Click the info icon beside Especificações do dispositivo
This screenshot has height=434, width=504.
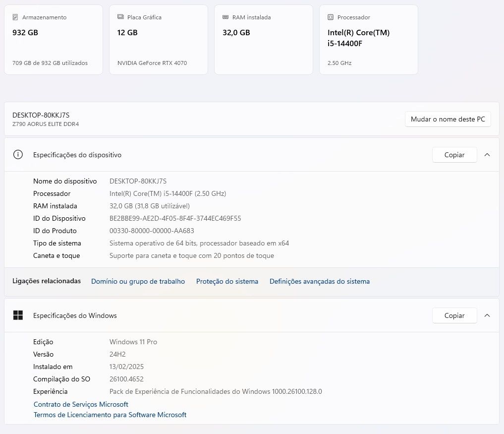tap(18, 155)
